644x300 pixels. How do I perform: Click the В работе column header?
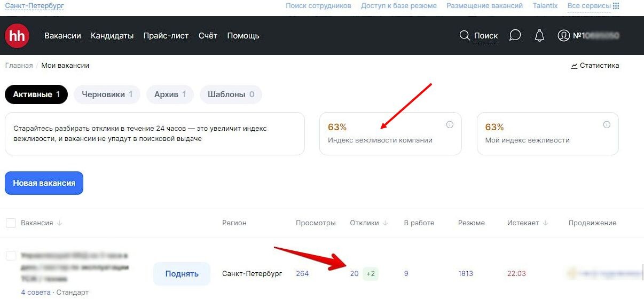[x=419, y=223]
